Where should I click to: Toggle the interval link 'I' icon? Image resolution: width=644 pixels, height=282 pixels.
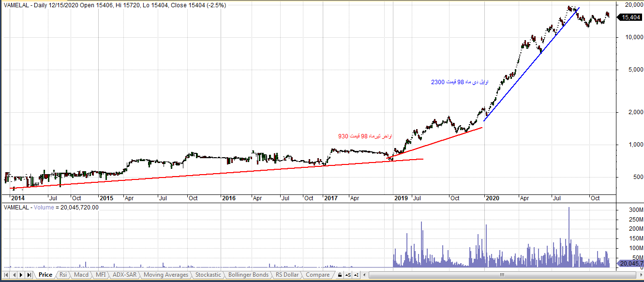(x=357, y=275)
